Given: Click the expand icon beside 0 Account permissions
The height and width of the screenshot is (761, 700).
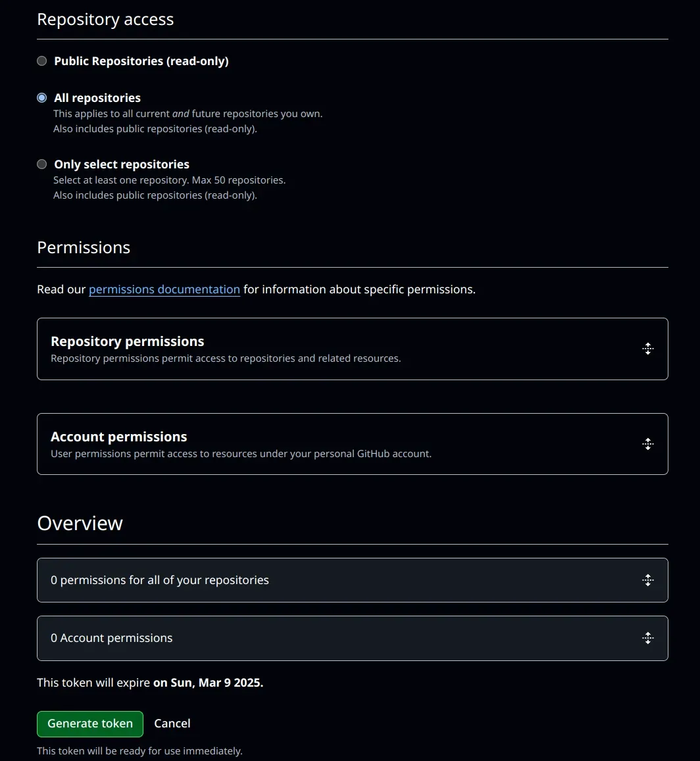Looking at the screenshot, I should pos(648,638).
